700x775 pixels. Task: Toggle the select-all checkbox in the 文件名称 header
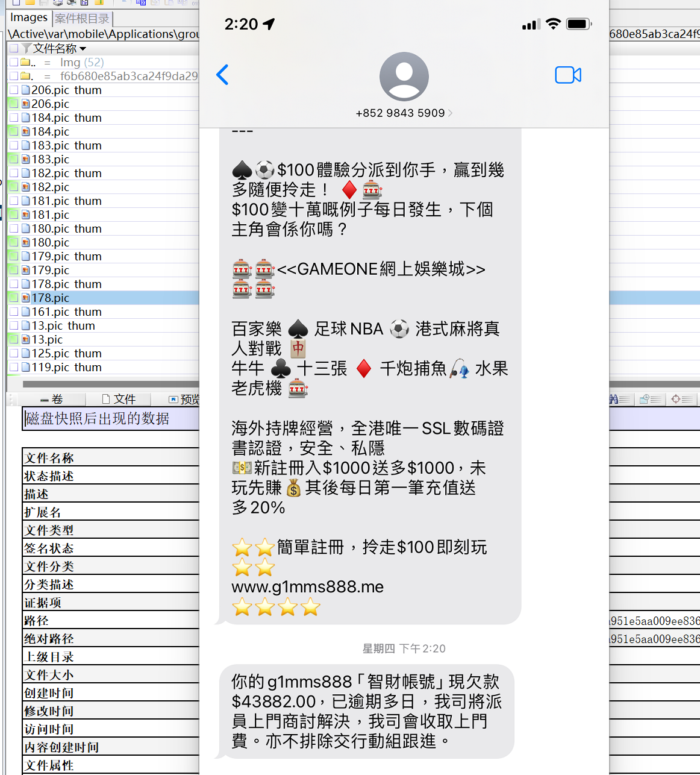(x=14, y=48)
